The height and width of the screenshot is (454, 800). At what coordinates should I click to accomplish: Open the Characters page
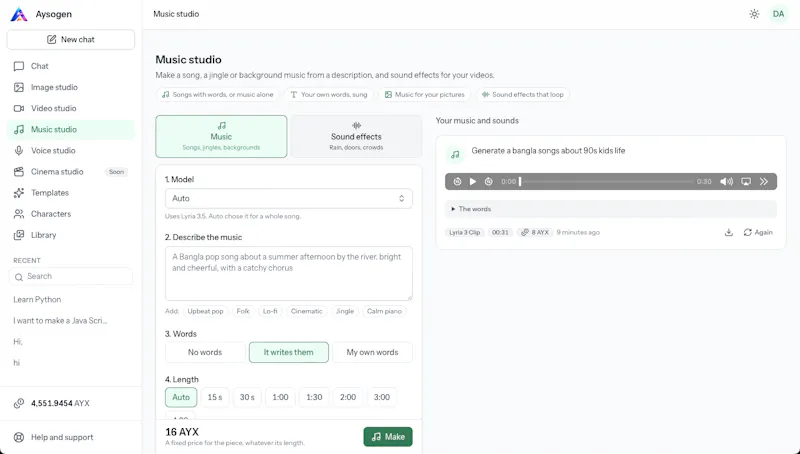click(70, 214)
